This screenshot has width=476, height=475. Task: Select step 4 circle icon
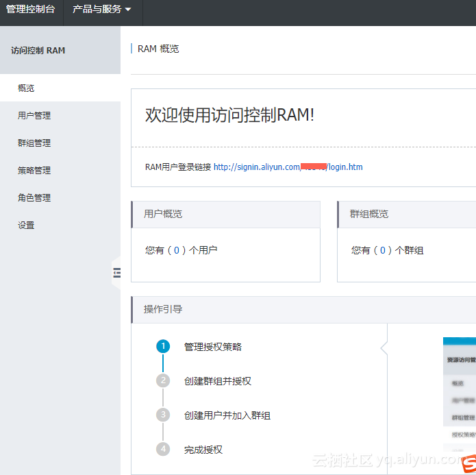(x=163, y=449)
